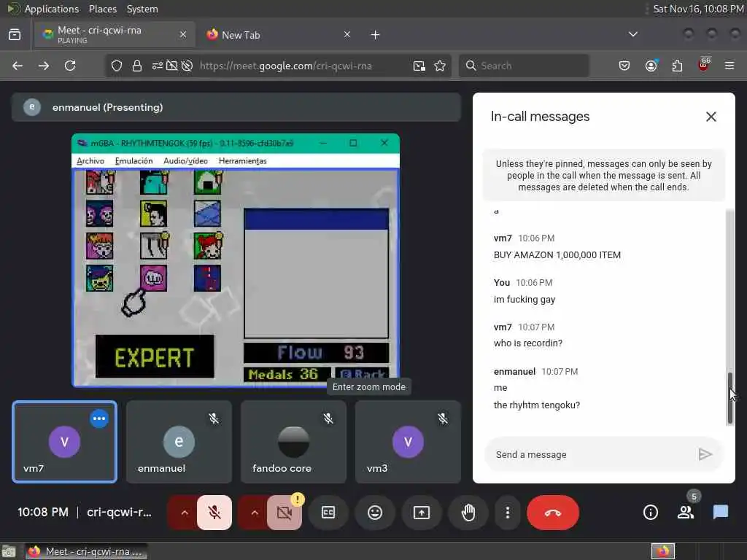Viewport: 747px width, 560px height.
Task: Click the blocked camera permission icon
Action: pos(172,66)
